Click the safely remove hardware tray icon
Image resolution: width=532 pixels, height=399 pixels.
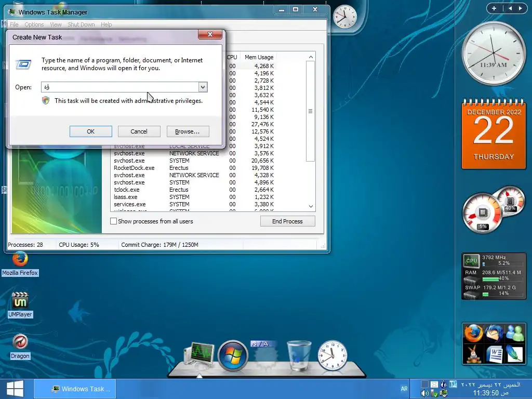point(434,394)
